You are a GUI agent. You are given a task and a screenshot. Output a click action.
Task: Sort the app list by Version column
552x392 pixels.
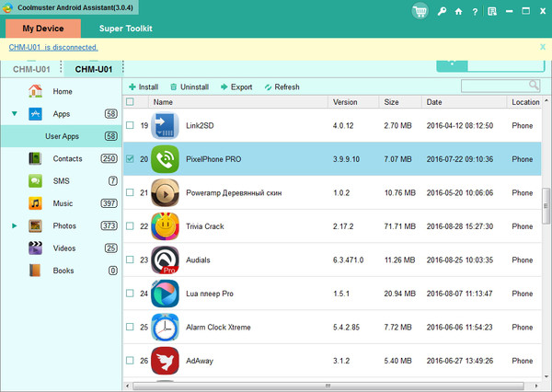click(x=345, y=102)
